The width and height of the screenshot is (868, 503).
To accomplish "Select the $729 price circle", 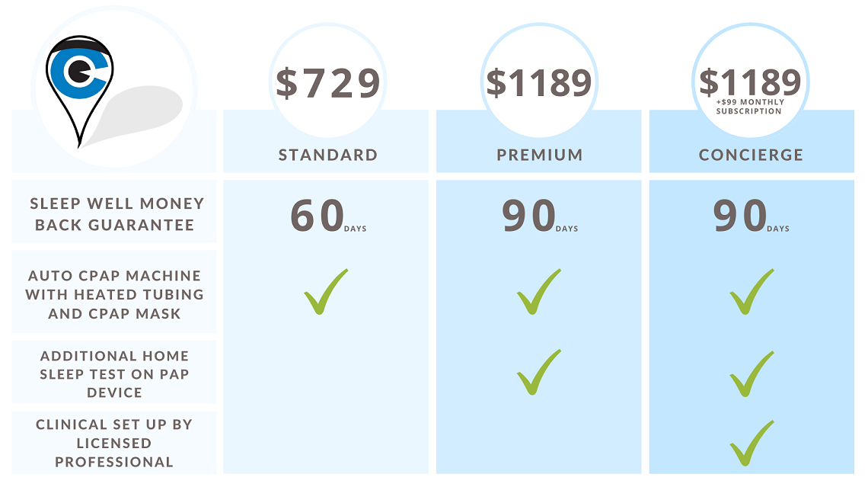I will (x=327, y=81).
